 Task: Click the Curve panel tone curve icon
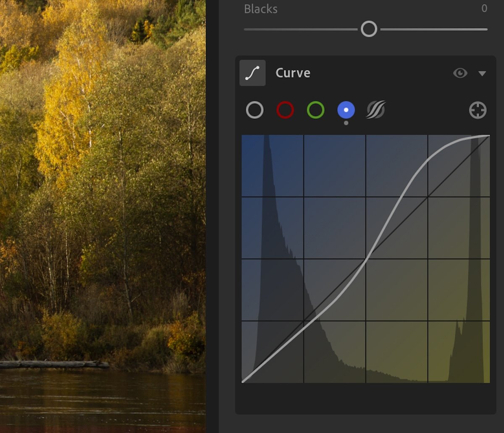click(252, 72)
